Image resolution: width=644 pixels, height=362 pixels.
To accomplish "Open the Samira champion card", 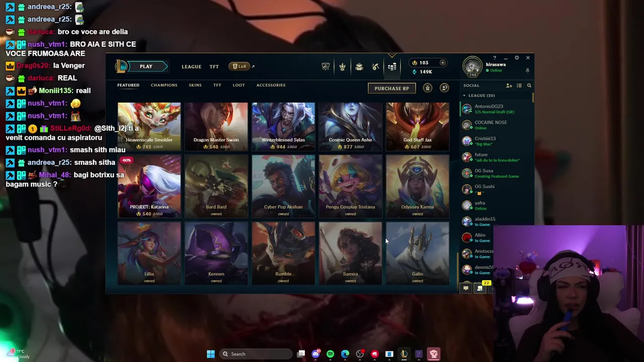I will tap(350, 253).
